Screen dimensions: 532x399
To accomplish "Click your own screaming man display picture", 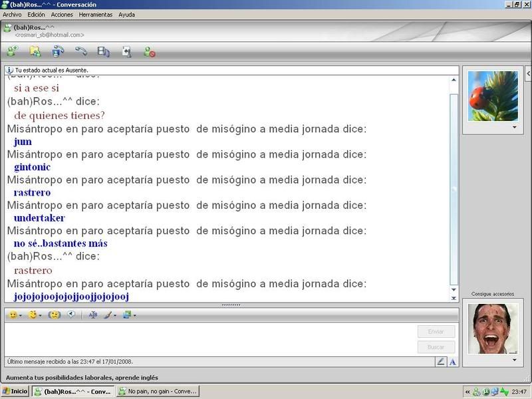I will [x=493, y=329].
